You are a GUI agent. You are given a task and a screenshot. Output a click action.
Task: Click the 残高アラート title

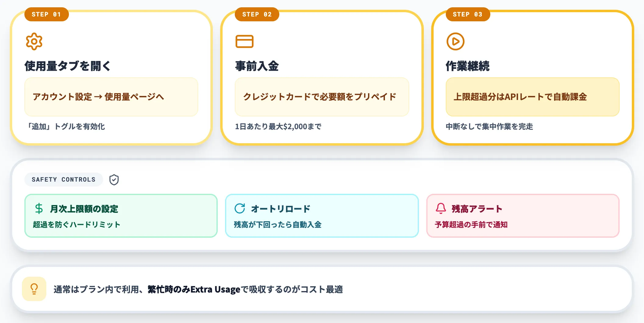[x=477, y=209]
